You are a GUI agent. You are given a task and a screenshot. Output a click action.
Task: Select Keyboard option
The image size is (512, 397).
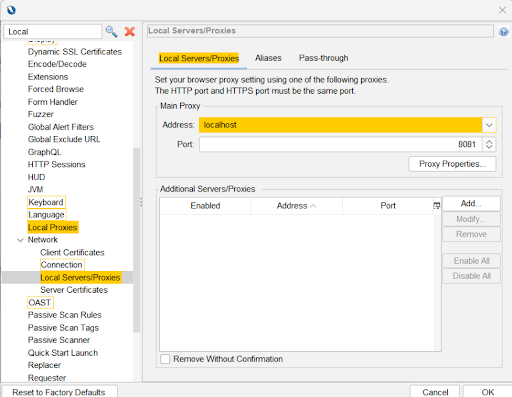(x=46, y=202)
